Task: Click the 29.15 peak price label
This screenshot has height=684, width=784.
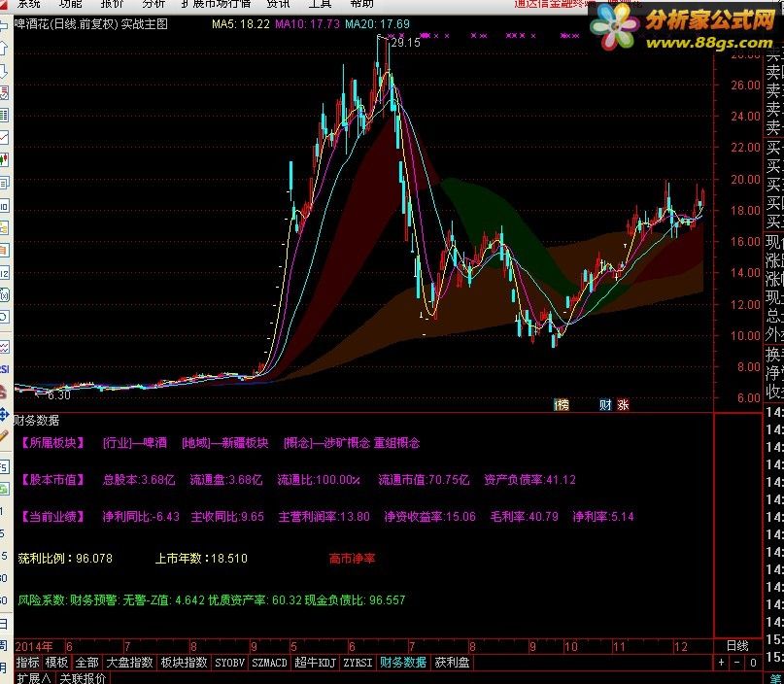Action: pos(405,43)
